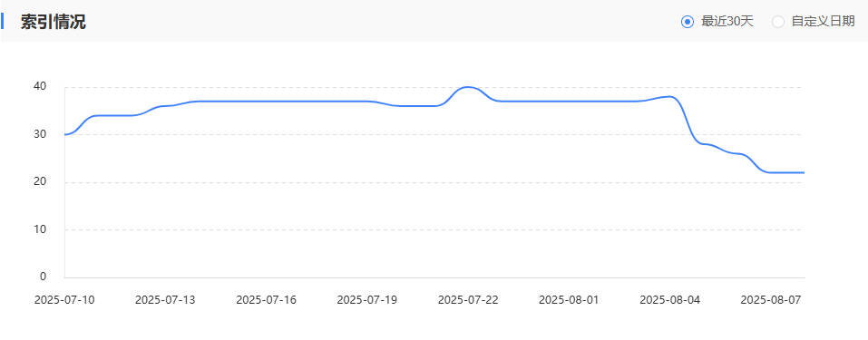Select the 自定义日期 radio button circle
The height and width of the screenshot is (340, 868).
778,22
